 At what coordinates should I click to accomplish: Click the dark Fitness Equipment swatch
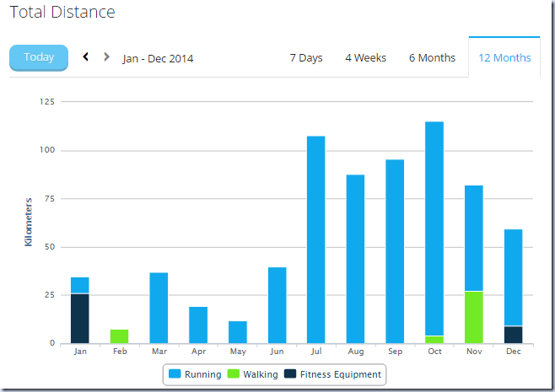(290, 373)
